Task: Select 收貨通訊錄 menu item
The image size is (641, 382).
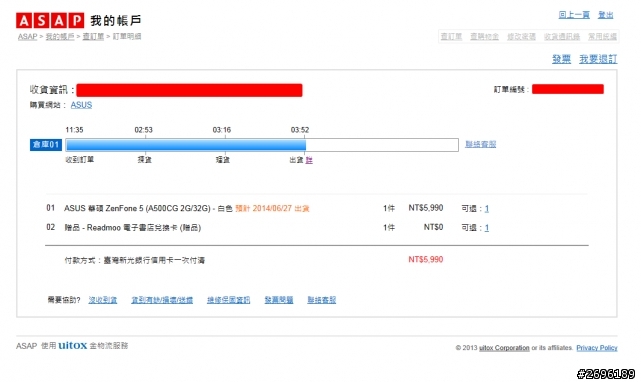Action: [x=562, y=37]
